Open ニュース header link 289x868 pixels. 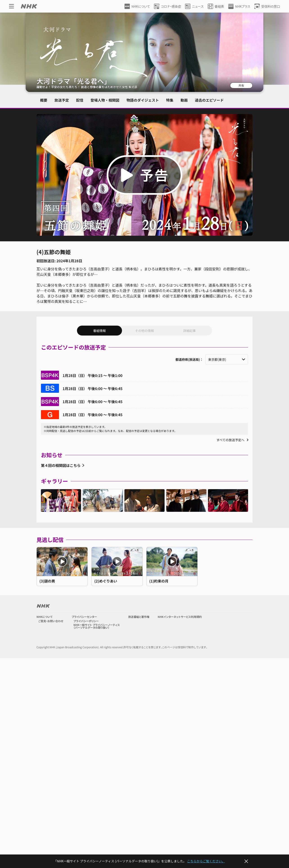[194, 6]
